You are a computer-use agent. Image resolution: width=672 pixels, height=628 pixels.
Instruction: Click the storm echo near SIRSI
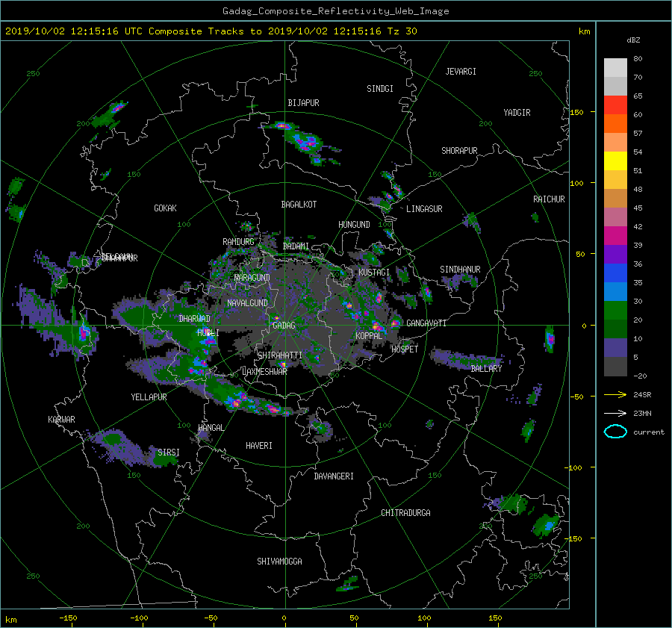tap(165, 459)
